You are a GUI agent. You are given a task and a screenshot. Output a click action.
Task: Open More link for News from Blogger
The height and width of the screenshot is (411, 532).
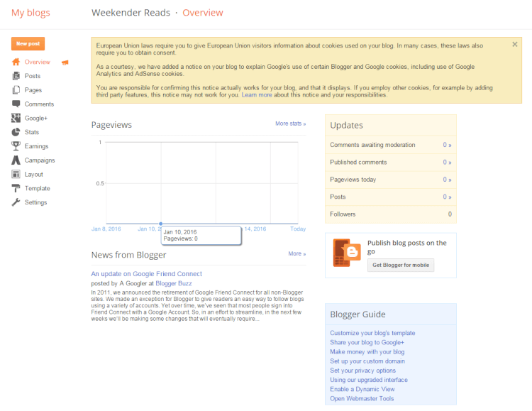pyautogui.click(x=297, y=253)
